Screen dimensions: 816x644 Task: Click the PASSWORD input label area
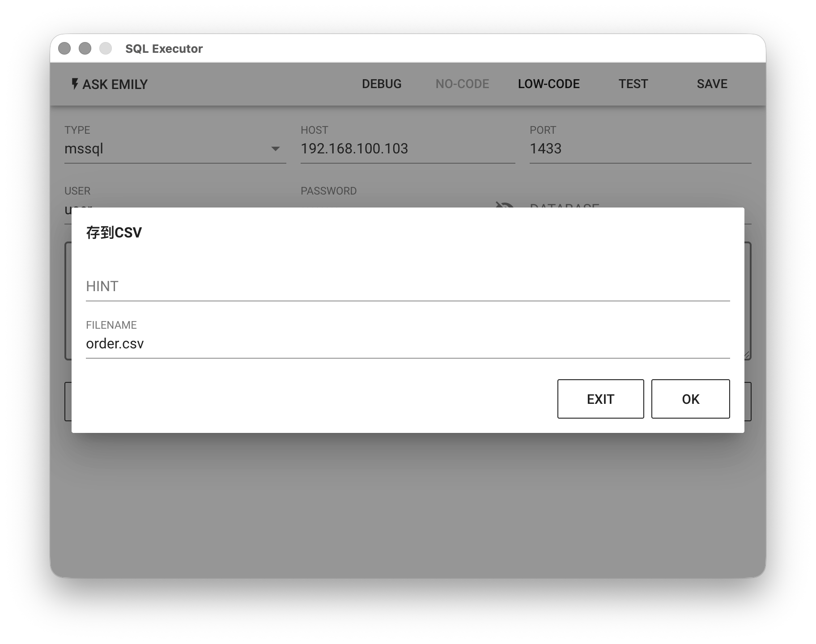click(x=328, y=191)
